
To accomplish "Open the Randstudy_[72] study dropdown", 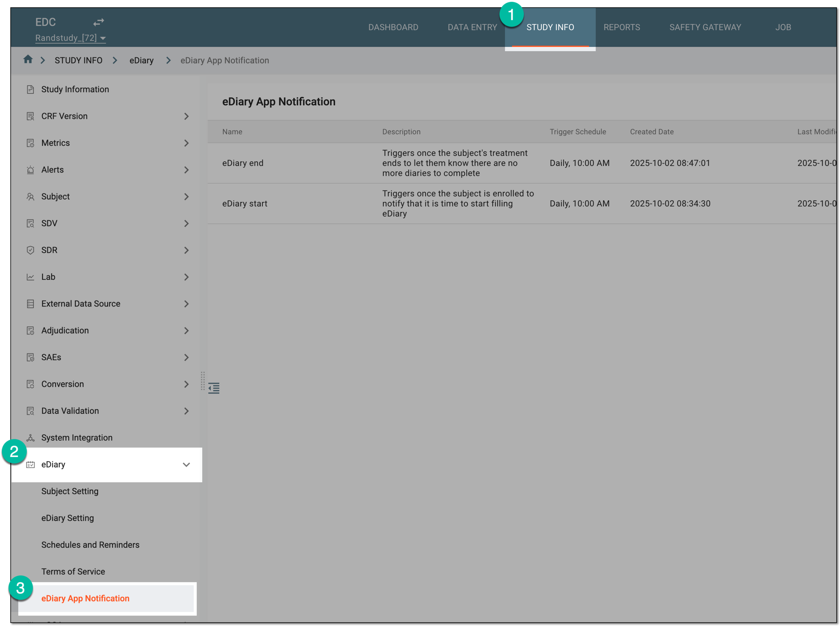I will tap(71, 38).
